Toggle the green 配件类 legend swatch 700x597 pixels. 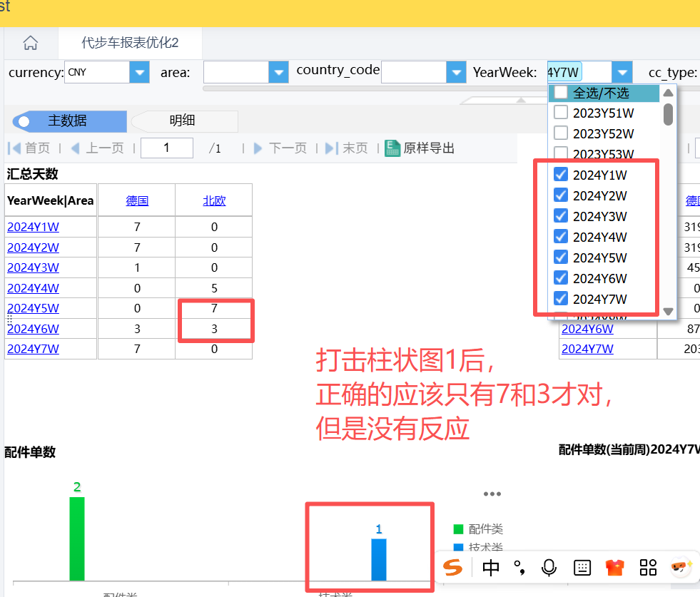coord(458,529)
